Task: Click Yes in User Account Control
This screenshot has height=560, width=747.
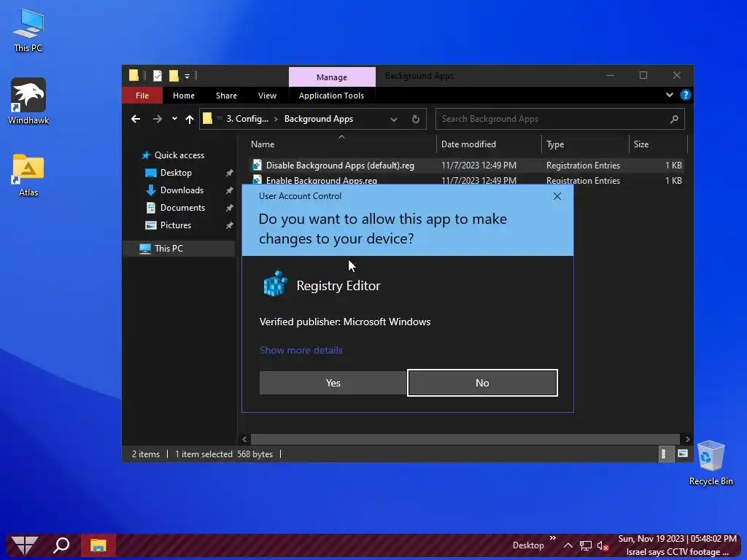Action: (x=333, y=383)
